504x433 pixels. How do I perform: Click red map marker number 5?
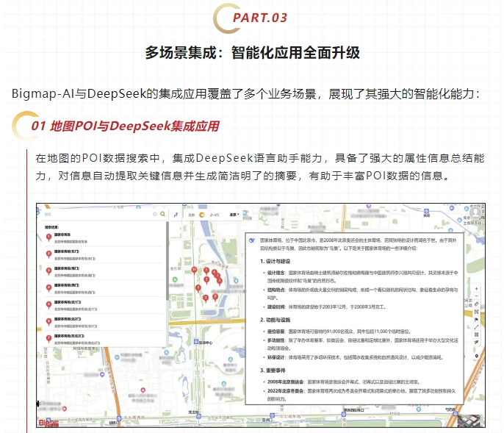tap(206, 271)
